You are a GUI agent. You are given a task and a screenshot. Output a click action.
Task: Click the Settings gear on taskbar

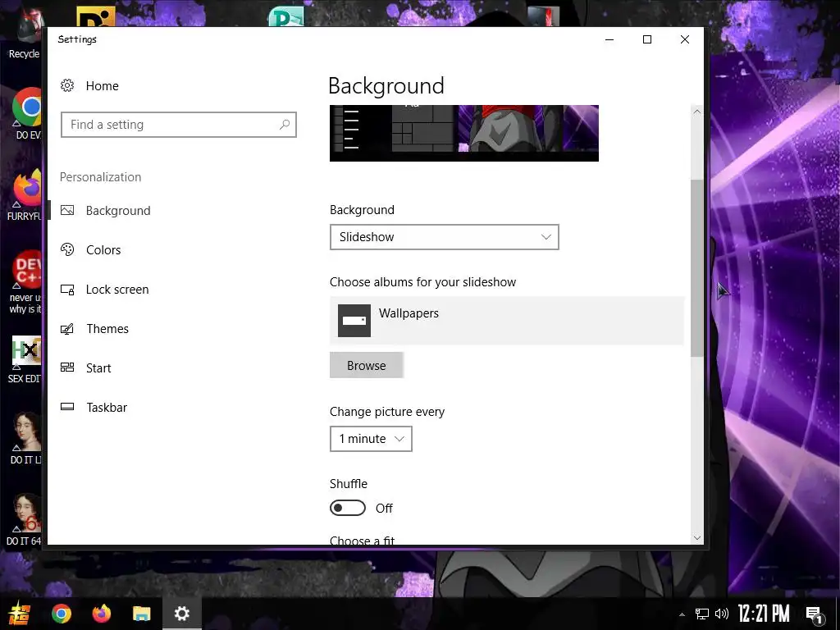(x=181, y=614)
